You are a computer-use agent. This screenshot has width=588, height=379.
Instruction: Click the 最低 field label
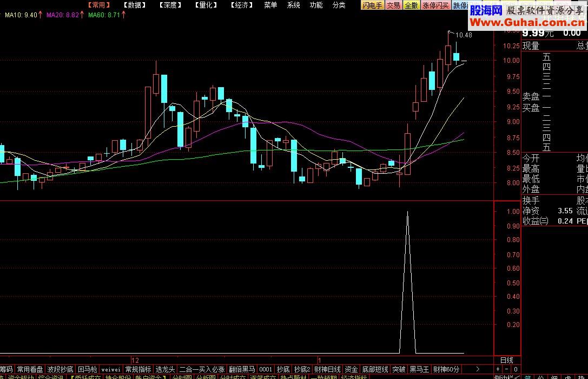[x=531, y=179]
